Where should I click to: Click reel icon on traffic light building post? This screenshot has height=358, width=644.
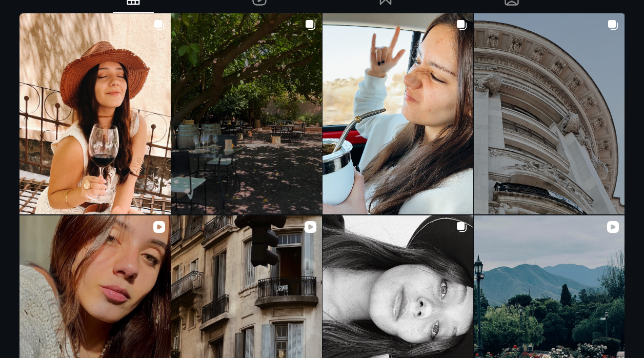310,227
